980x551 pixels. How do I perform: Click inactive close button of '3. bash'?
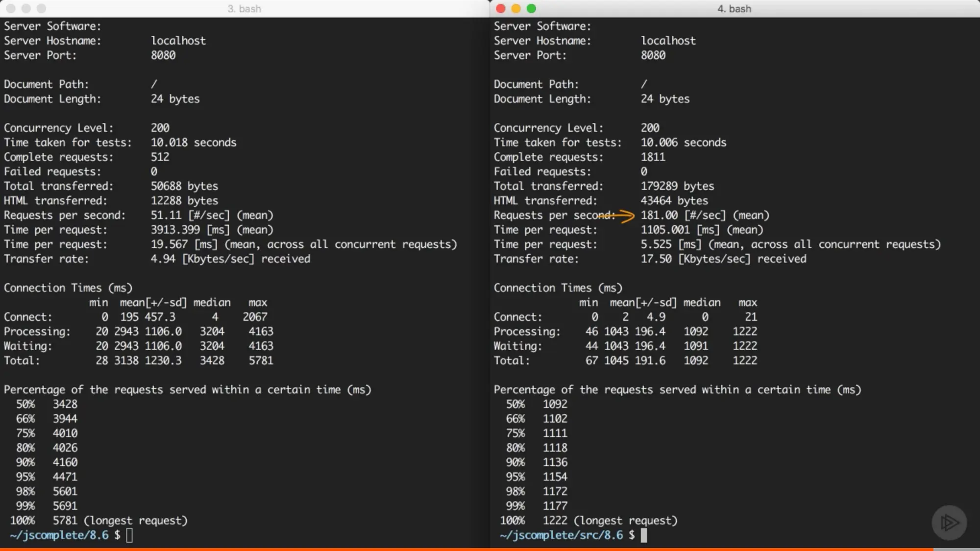[11, 8]
